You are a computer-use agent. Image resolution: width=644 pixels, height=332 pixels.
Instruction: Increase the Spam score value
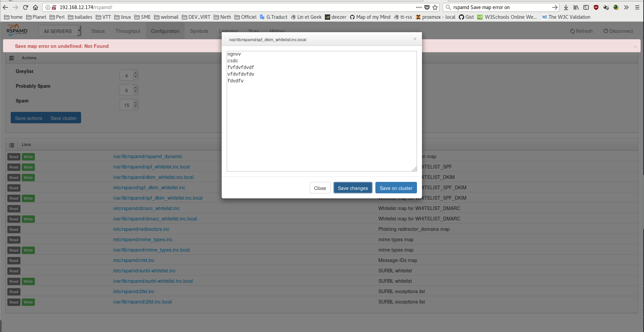[136, 102]
